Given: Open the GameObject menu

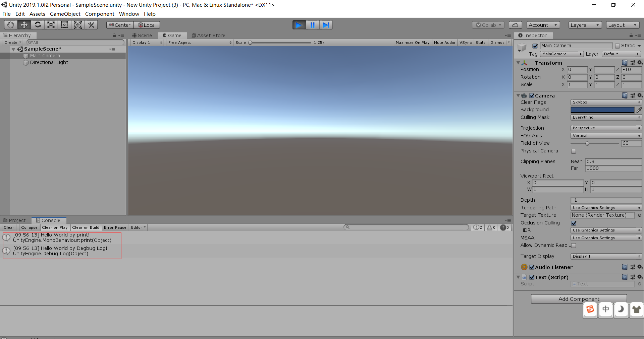Looking at the screenshot, I should pyautogui.click(x=65, y=14).
